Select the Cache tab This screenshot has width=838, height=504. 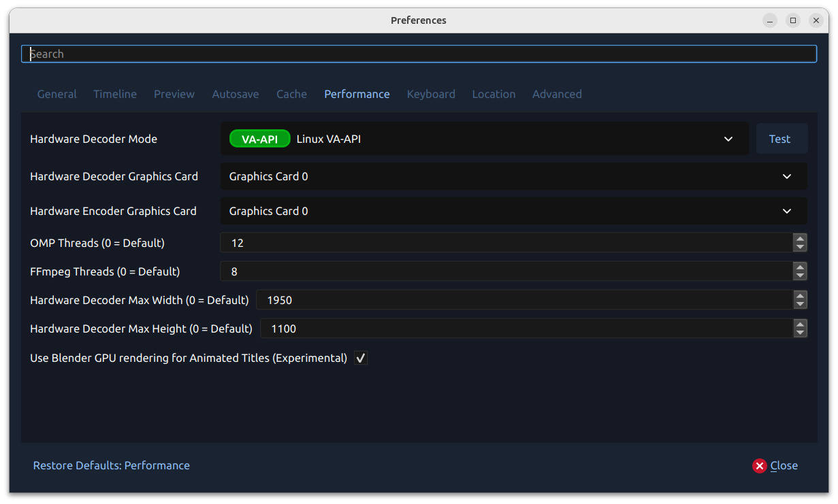tap(291, 94)
